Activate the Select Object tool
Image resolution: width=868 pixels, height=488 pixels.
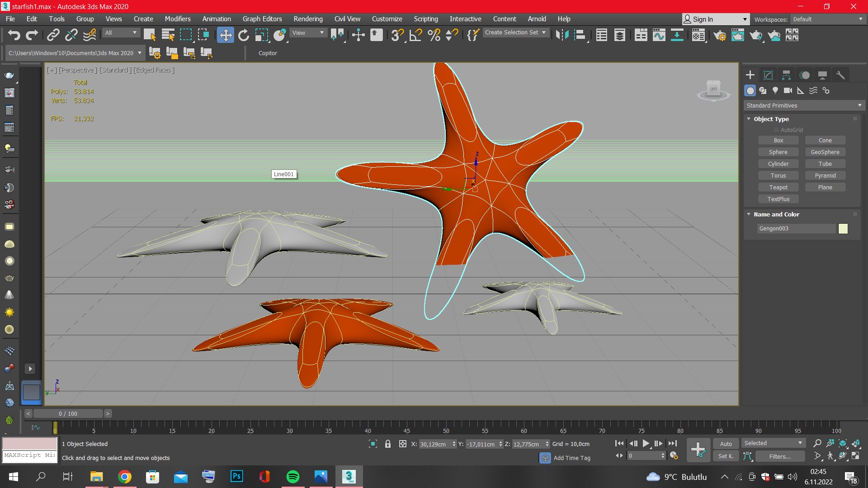tap(150, 35)
